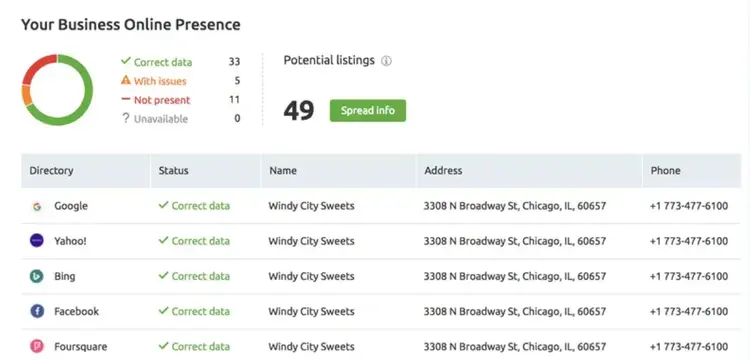Open the Bing directory listing
750x361 pixels.
[x=65, y=276]
